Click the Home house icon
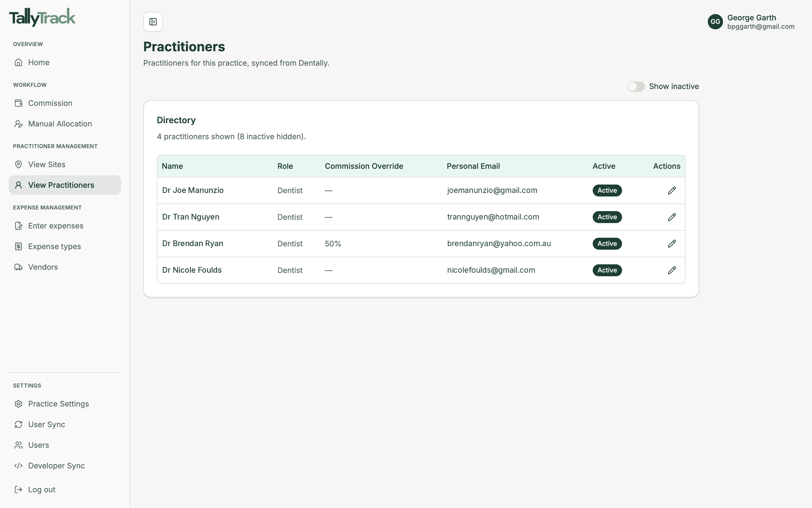The image size is (812, 508). [18, 62]
